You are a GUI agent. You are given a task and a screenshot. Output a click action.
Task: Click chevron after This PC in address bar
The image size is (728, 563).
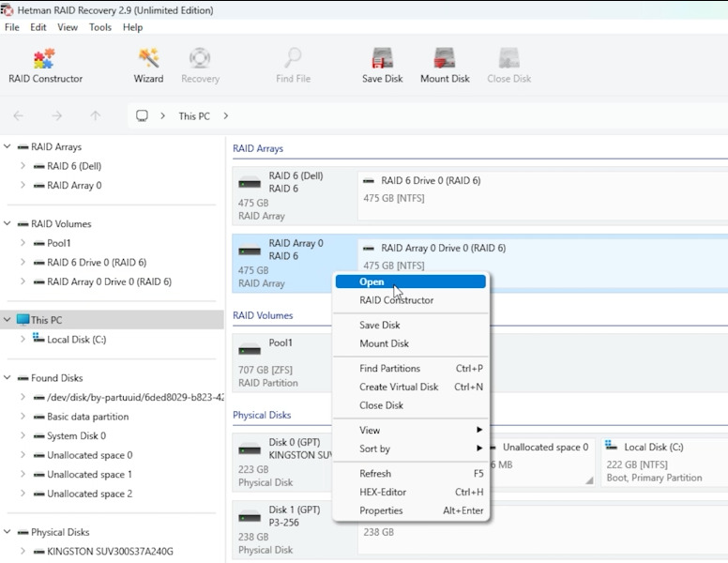point(226,115)
